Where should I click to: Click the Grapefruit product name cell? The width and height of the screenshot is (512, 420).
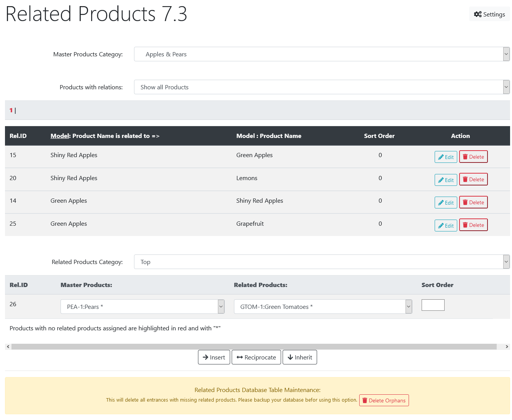pos(250,224)
